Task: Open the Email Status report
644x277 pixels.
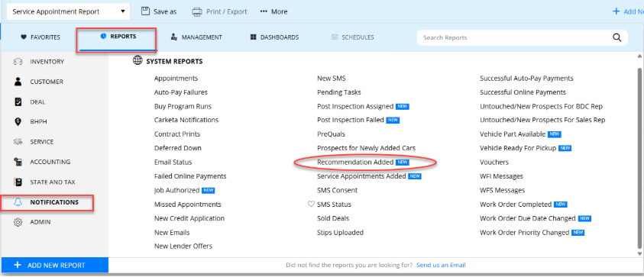Action: pyautogui.click(x=173, y=162)
